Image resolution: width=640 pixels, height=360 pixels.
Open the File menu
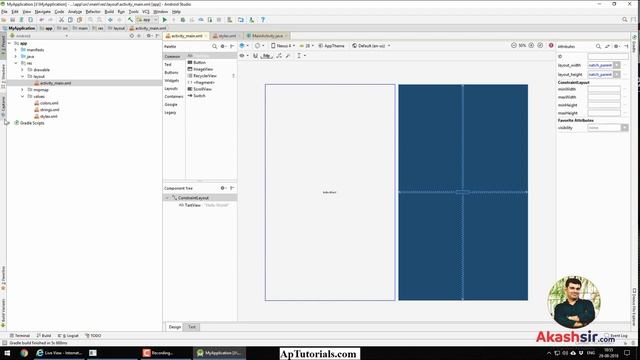(x=4, y=12)
